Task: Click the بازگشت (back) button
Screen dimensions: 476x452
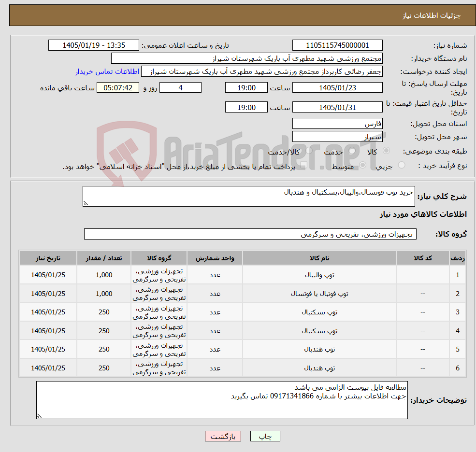Action: pyautogui.click(x=223, y=436)
